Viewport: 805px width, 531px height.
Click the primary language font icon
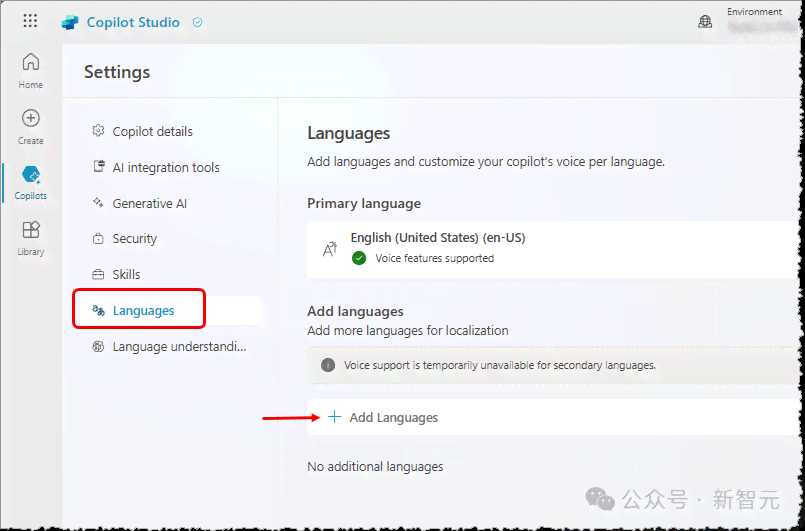tap(330, 249)
